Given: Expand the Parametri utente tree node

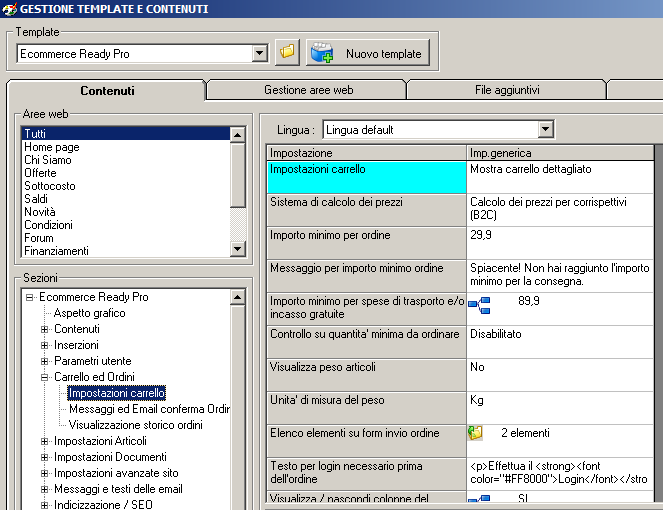Looking at the screenshot, I should tap(44, 361).
